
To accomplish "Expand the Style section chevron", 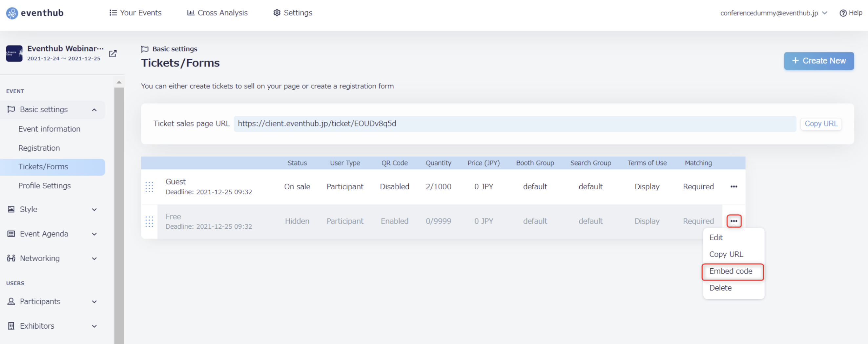I will 94,209.
